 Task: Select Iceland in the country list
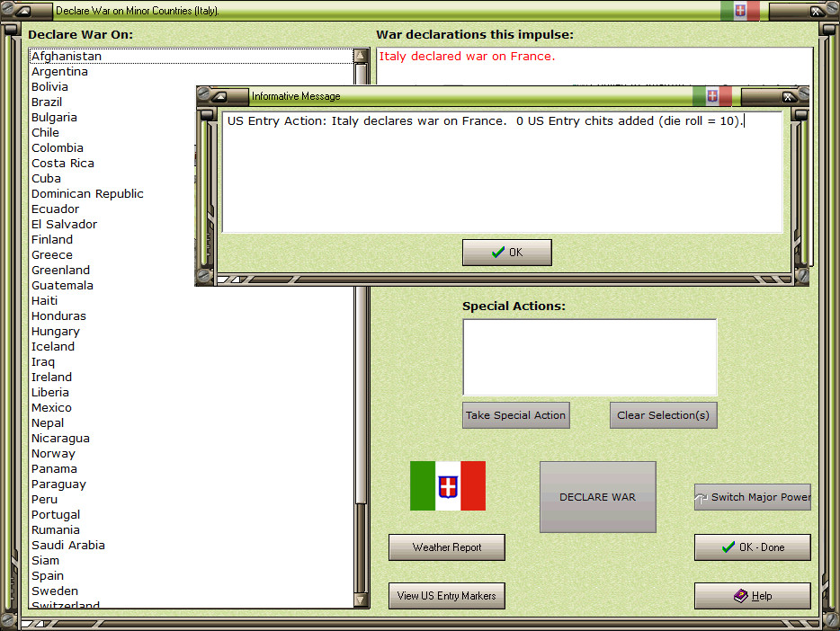[x=192, y=347]
